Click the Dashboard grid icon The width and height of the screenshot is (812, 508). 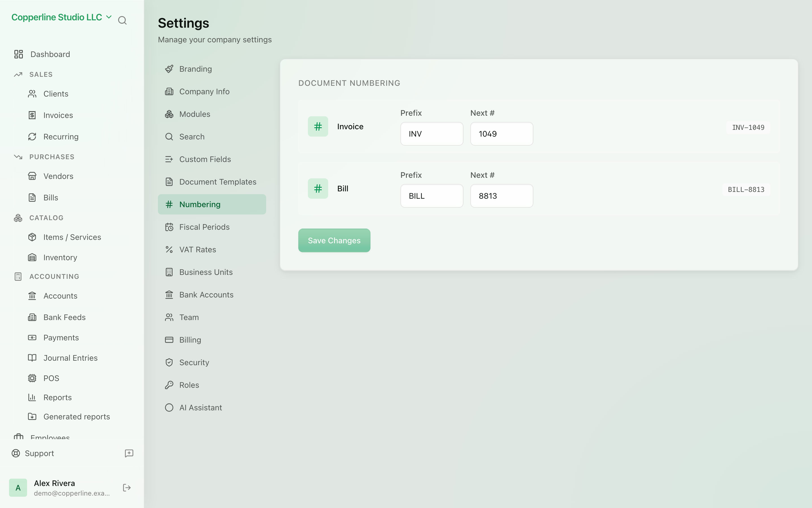18,54
